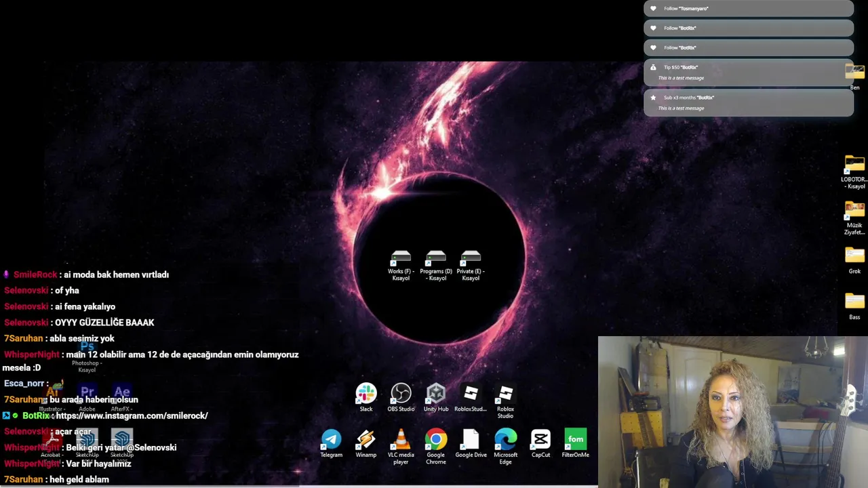Open the Slack desktop shortcut
Viewport: 868px width, 488px height.
pyautogui.click(x=366, y=397)
